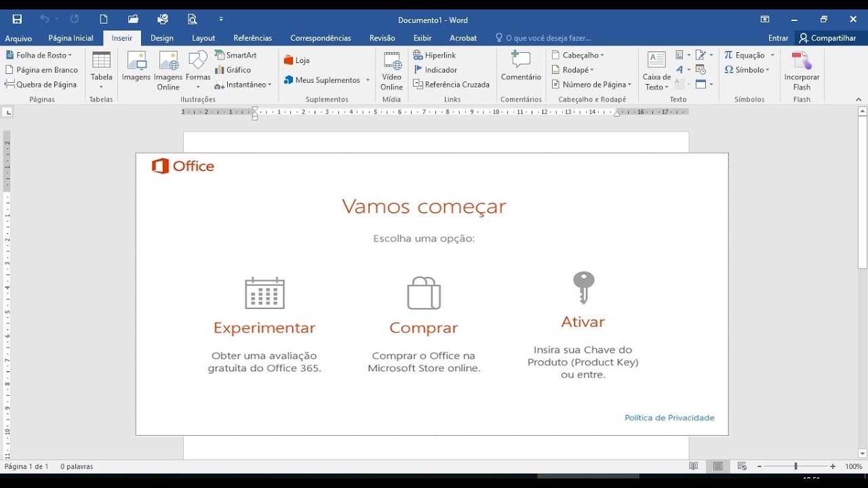Click the Redo icon in the quick access toolbar
Viewport: 868px width, 488px height.
[x=75, y=19]
